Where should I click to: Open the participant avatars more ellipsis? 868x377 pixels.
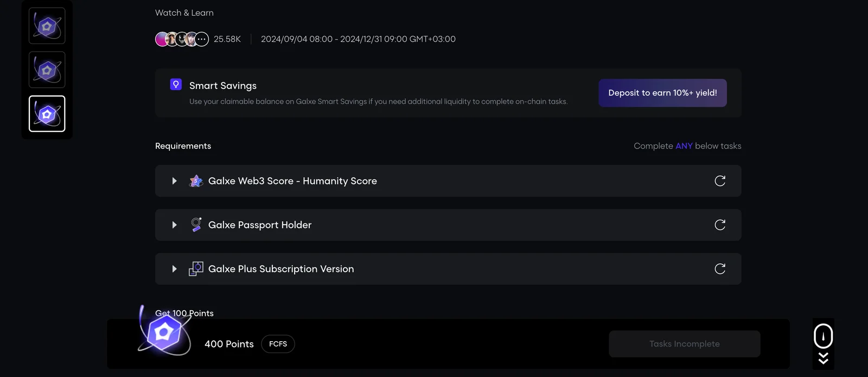202,39
